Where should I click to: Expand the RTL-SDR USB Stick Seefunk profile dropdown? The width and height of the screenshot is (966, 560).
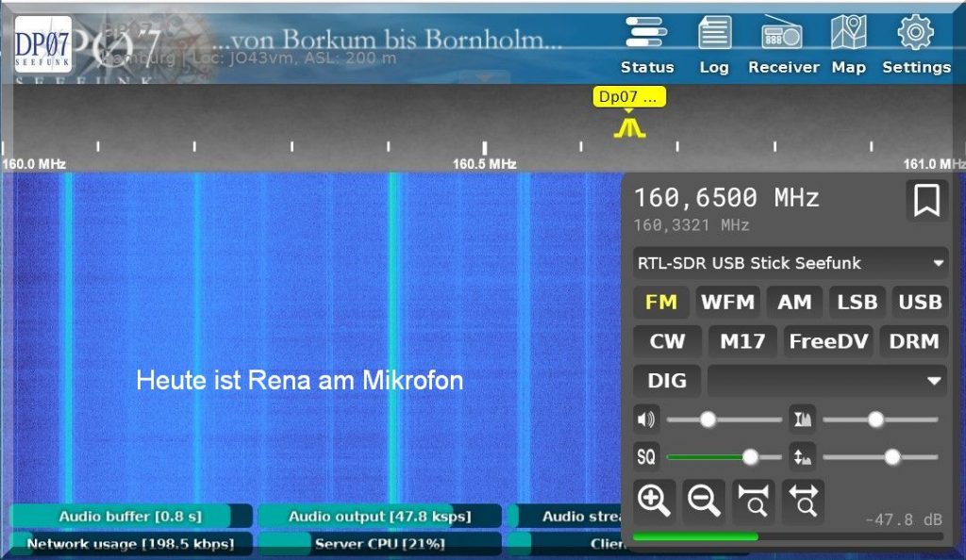coord(791,263)
